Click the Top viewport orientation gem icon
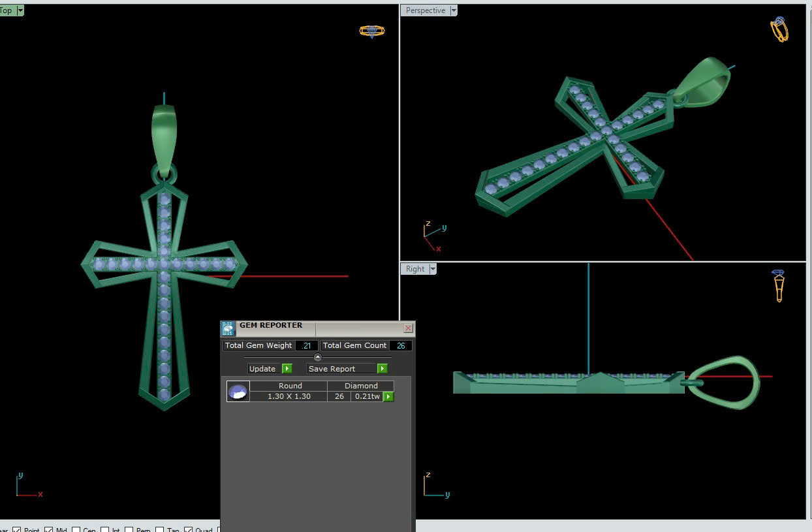The width and height of the screenshot is (812, 532). 372,31
